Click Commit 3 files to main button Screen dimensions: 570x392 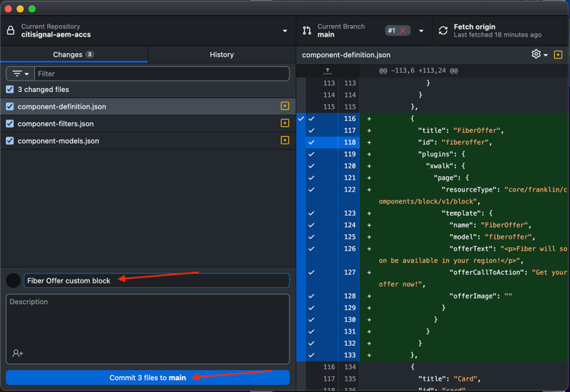point(147,378)
